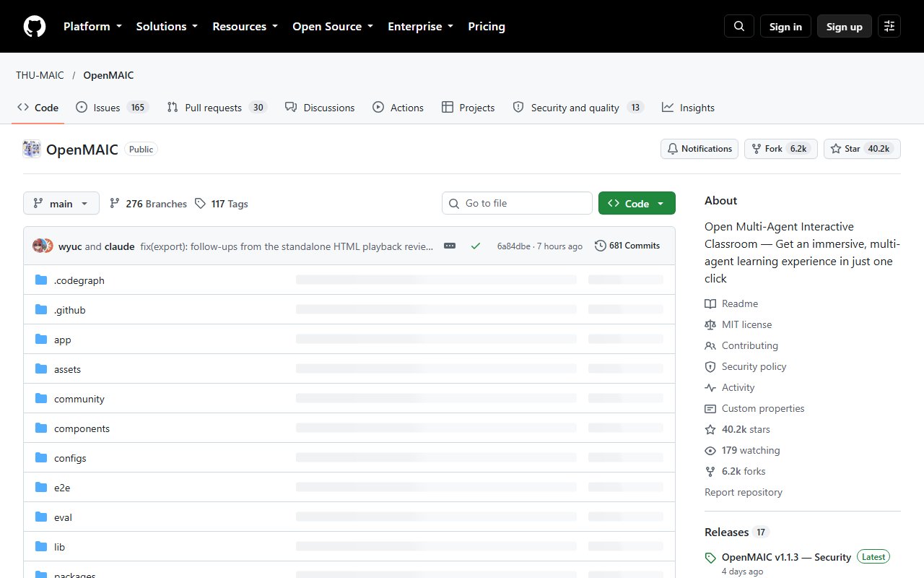Fork the repository with Fork button
The width and height of the screenshot is (924, 578).
coord(781,149)
